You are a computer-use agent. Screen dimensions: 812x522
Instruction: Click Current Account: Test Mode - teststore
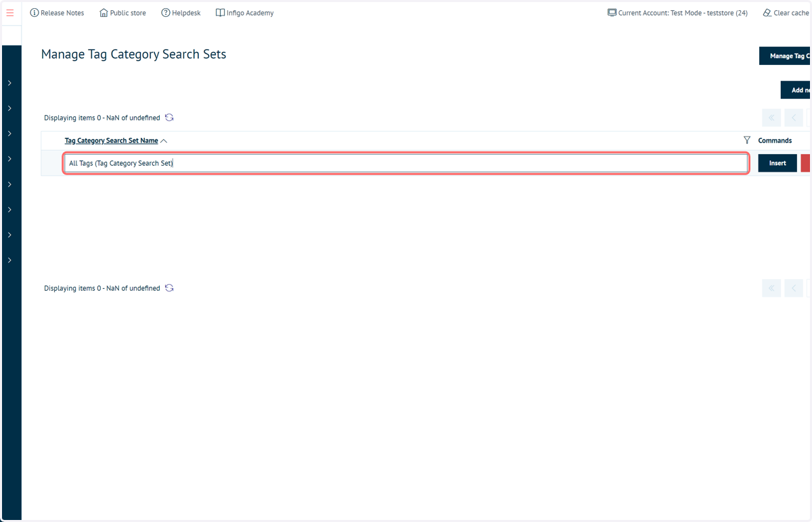click(677, 13)
